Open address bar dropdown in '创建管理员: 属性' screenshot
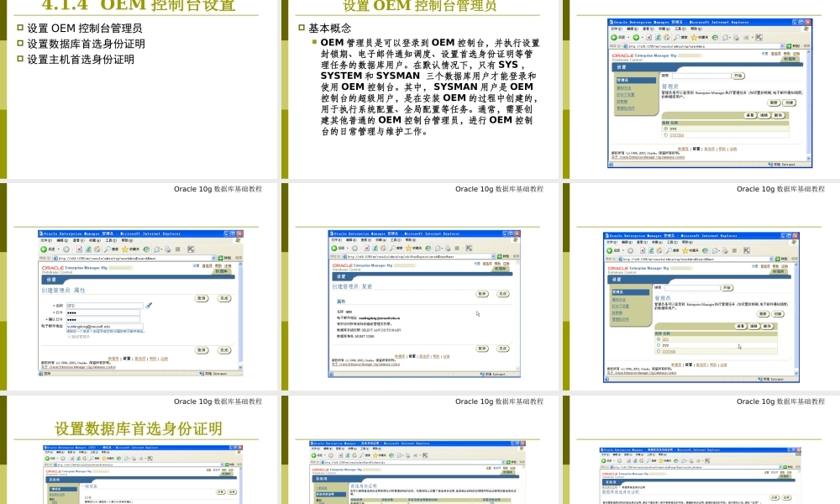Image resolution: width=840 pixels, height=504 pixels. (x=213, y=258)
